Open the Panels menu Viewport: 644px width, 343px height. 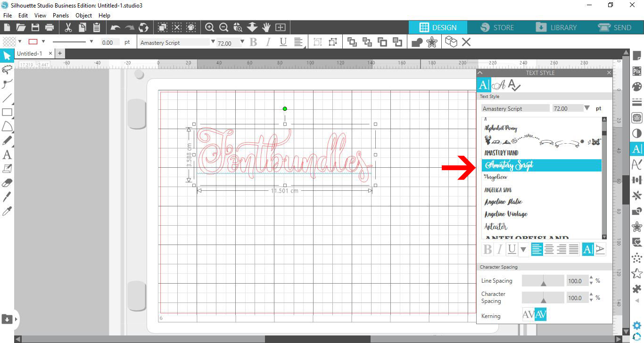pos(61,15)
